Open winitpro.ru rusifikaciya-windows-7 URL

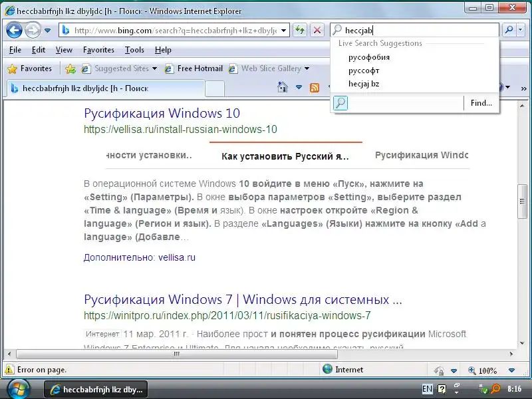click(227, 315)
